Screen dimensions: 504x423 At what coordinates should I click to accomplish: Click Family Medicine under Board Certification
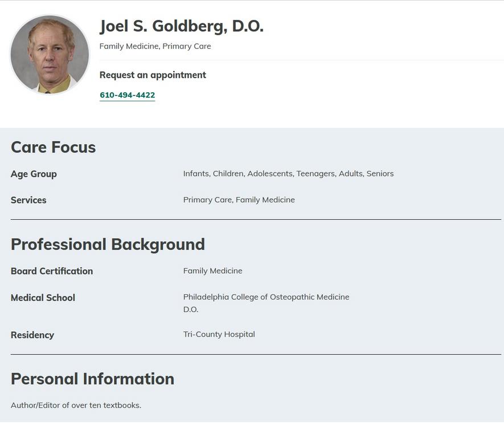(212, 271)
